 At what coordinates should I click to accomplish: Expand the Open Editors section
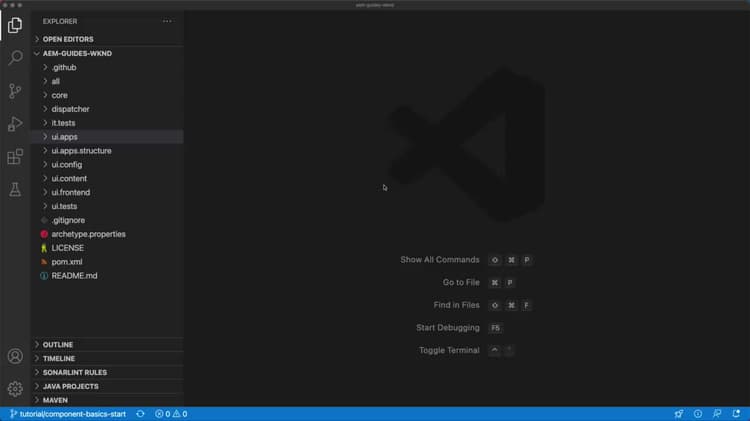(x=107, y=39)
